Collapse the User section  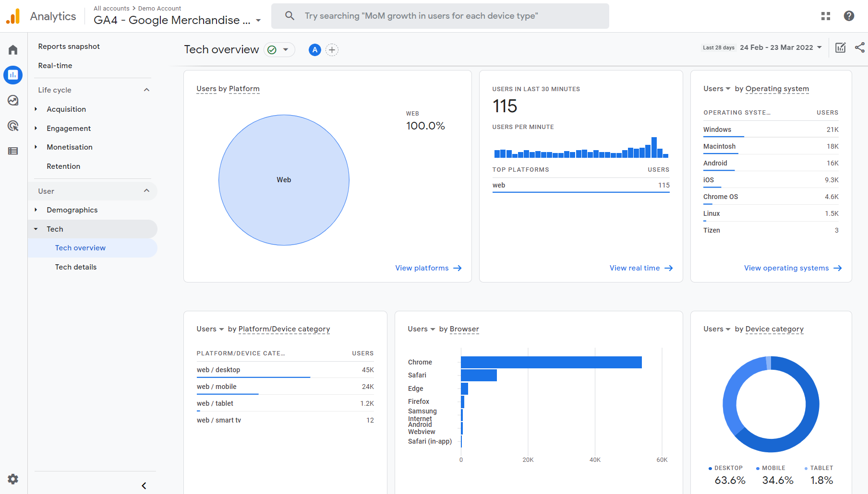(x=147, y=191)
